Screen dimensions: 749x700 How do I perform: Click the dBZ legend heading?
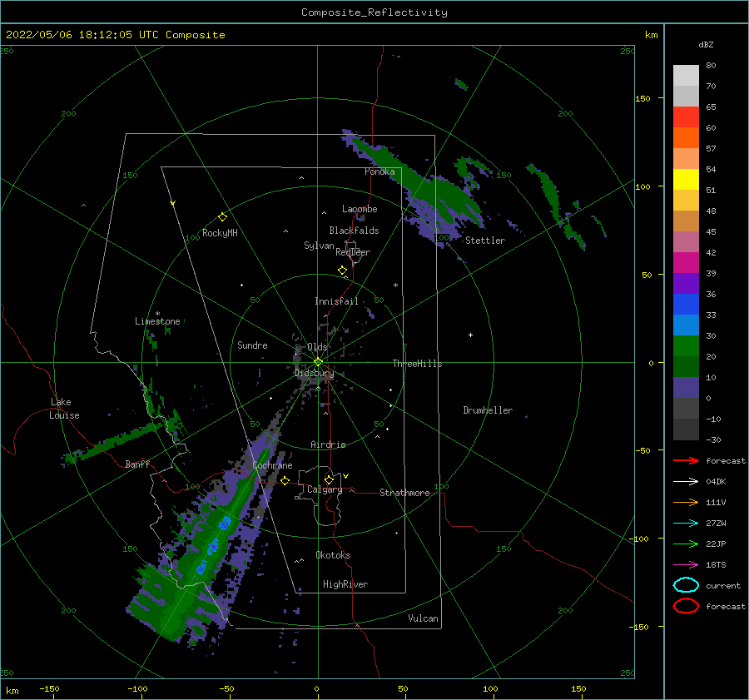coord(706,44)
